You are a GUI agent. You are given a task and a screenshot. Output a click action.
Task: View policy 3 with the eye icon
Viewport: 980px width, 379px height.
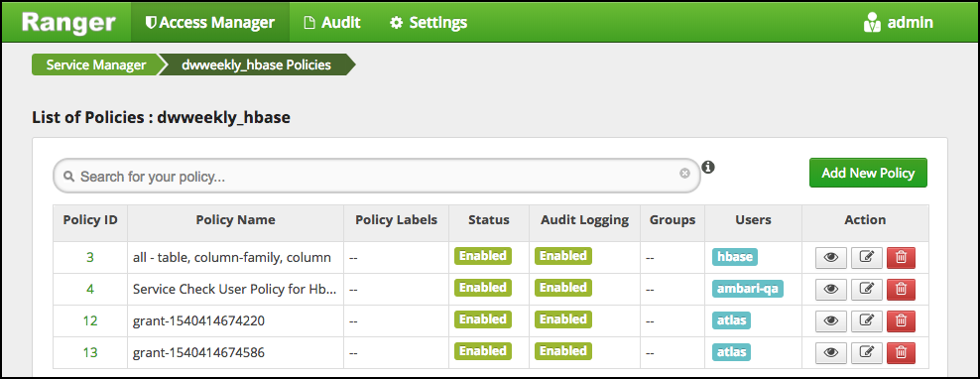830,257
